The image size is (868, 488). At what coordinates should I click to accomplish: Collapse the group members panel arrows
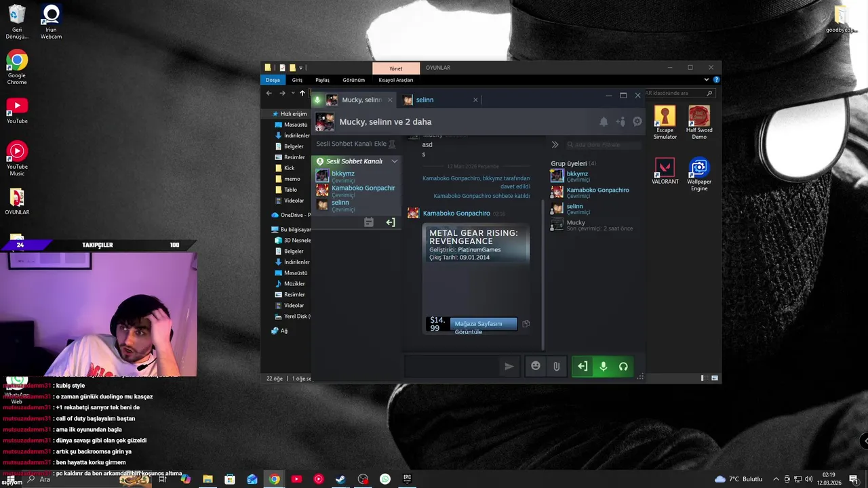pyautogui.click(x=555, y=144)
